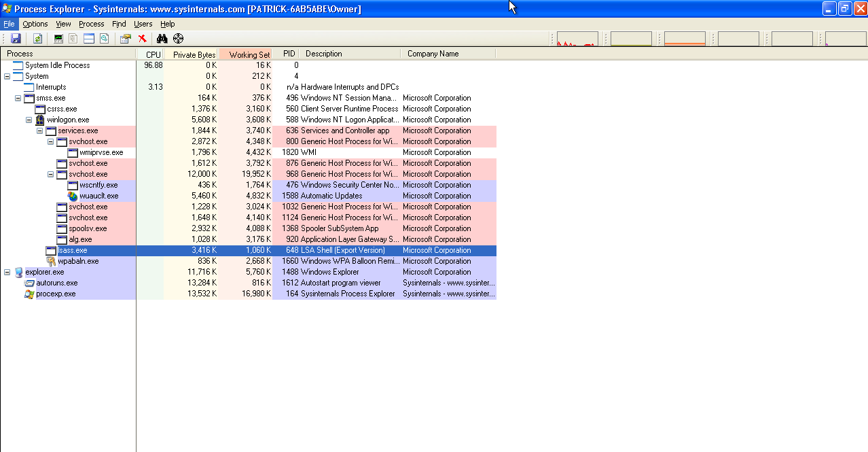Image resolution: width=868 pixels, height=452 pixels.
Task: Collapse the smss.exe tree node
Action: click(x=18, y=98)
